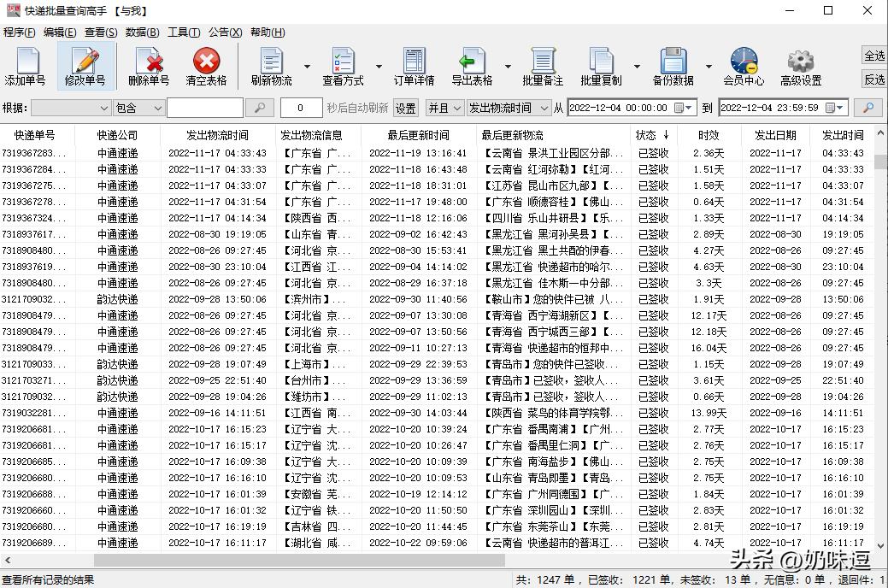Viewport: 888px width, 588px height.
Task: Select the 修改单号 (Modify Number) tool
Action: tap(86, 67)
